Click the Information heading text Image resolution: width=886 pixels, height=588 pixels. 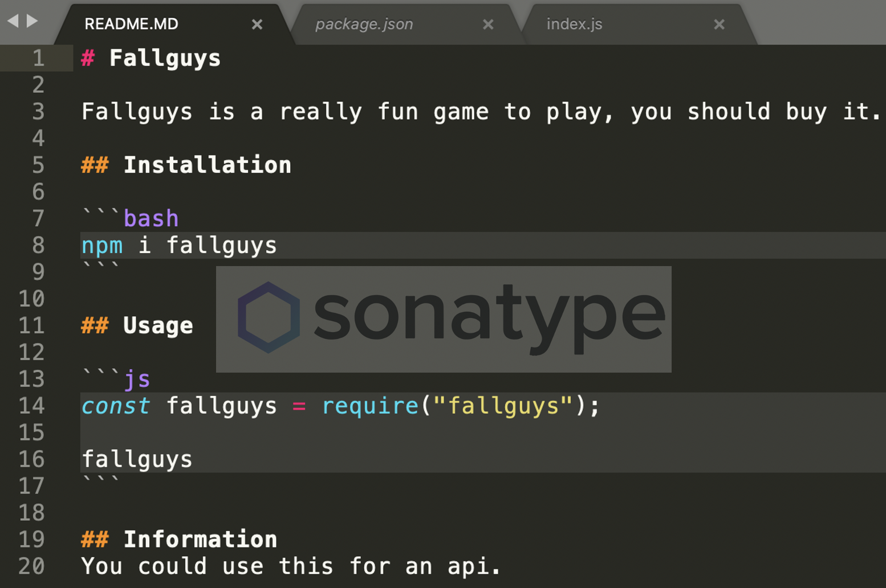pyautogui.click(x=200, y=540)
